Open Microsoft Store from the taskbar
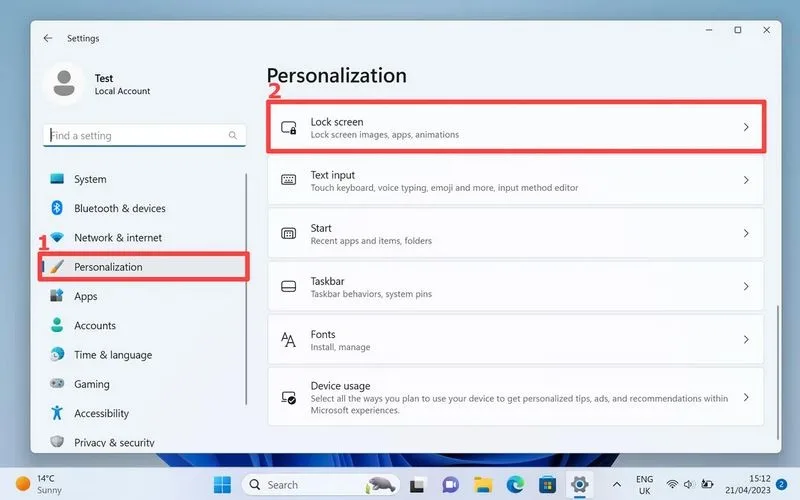The height and width of the screenshot is (500, 800). (547, 484)
